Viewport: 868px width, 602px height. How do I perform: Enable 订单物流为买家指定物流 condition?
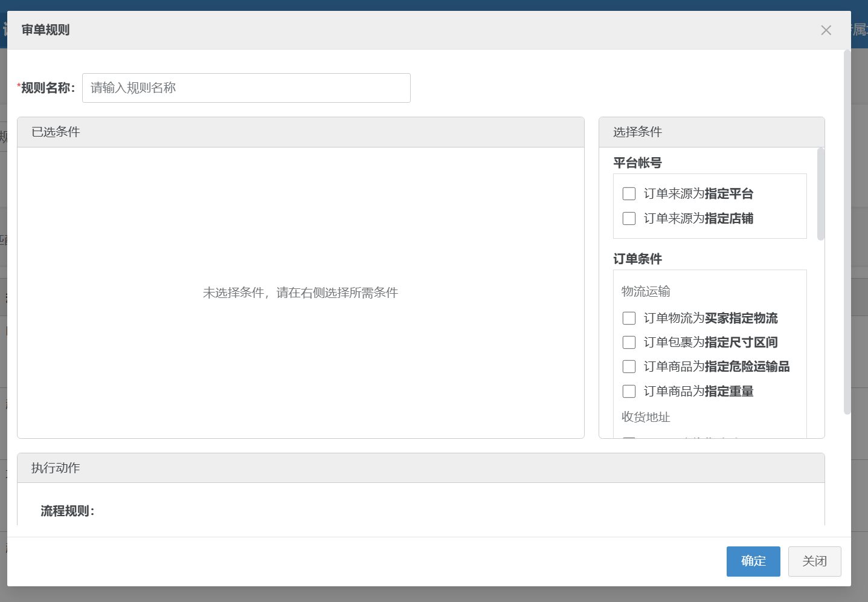pyautogui.click(x=629, y=318)
